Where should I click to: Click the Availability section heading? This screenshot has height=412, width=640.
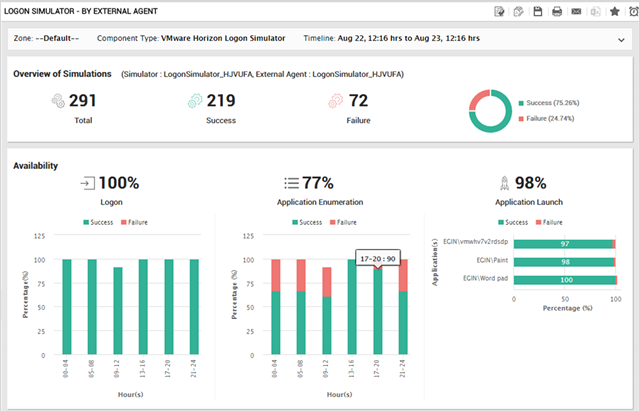pyautogui.click(x=36, y=166)
